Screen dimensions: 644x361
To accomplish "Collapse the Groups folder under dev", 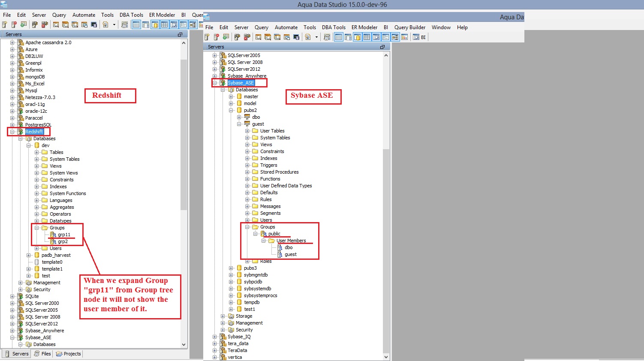I will 37,228.
